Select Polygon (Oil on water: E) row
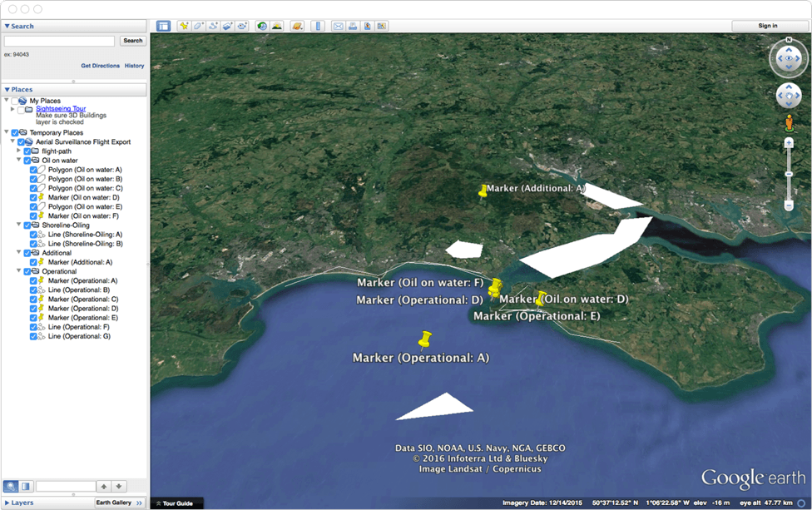Screen dimensions: 812x510 click(x=85, y=207)
